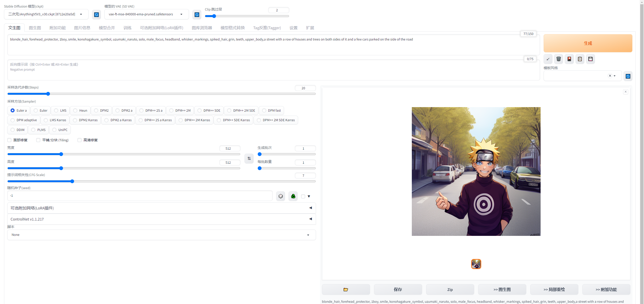
Task: Click into the positive prompt text box
Action: tap(273, 45)
